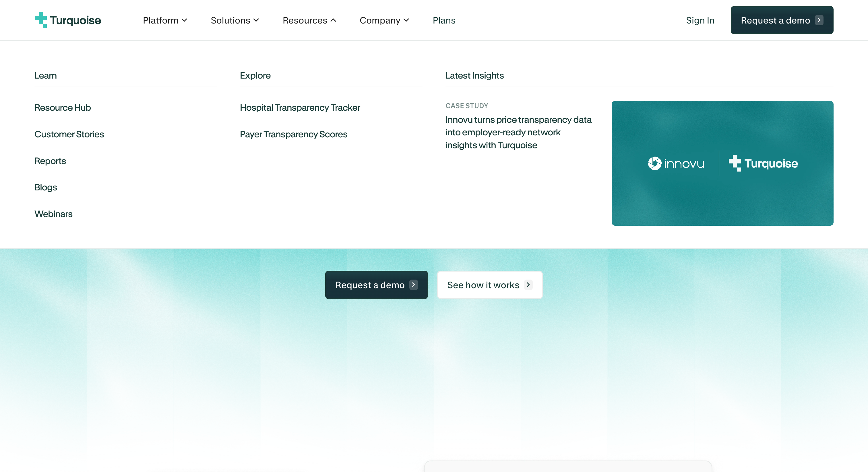Open Hospital Transparency Tracker
This screenshot has width=868, height=472.
[x=300, y=108]
